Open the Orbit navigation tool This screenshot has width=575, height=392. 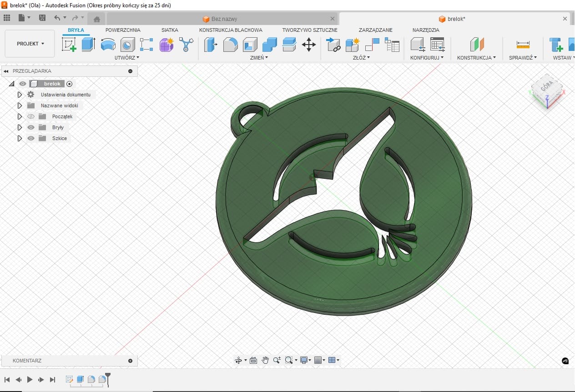coord(238,360)
